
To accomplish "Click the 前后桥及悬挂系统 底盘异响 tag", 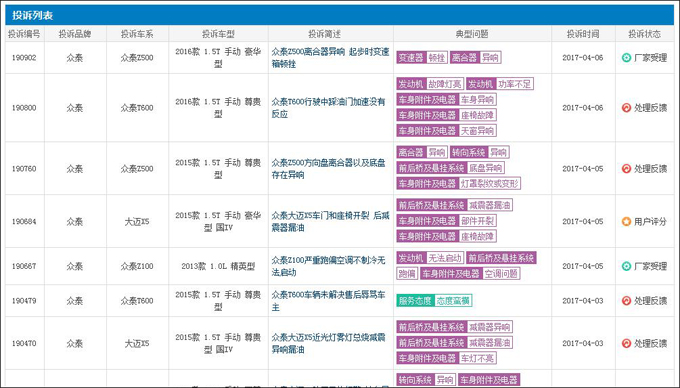I will click(x=451, y=168).
